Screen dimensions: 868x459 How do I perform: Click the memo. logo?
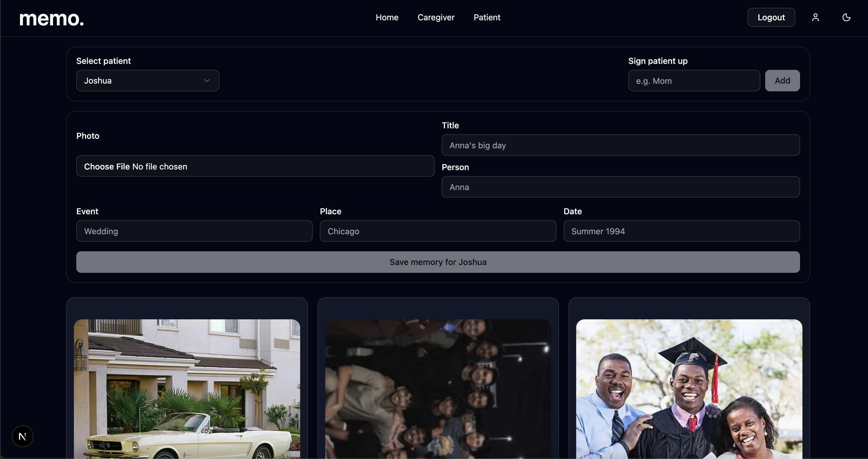52,19
